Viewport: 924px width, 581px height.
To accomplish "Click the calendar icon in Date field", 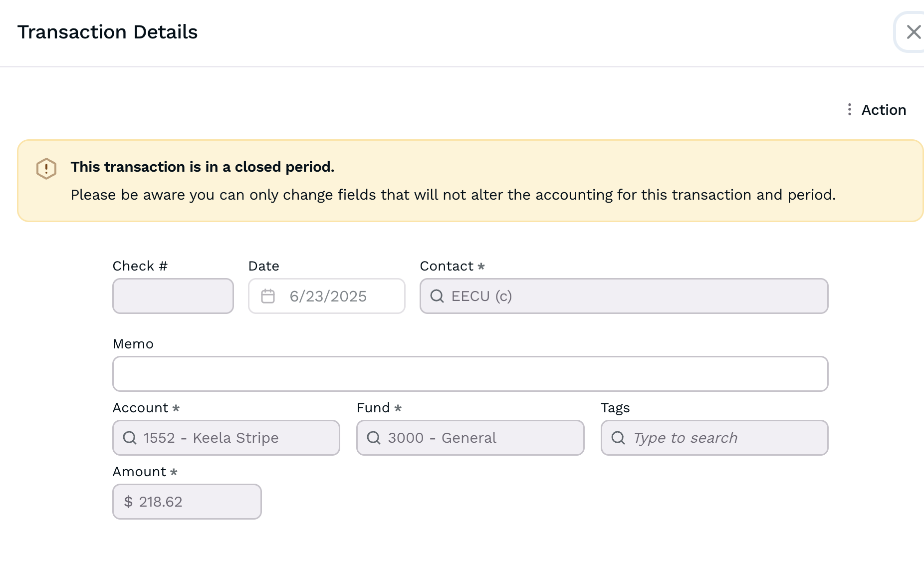I will pos(268,296).
